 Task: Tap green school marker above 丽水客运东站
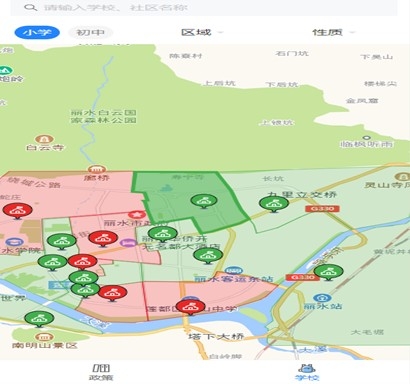tap(208, 256)
